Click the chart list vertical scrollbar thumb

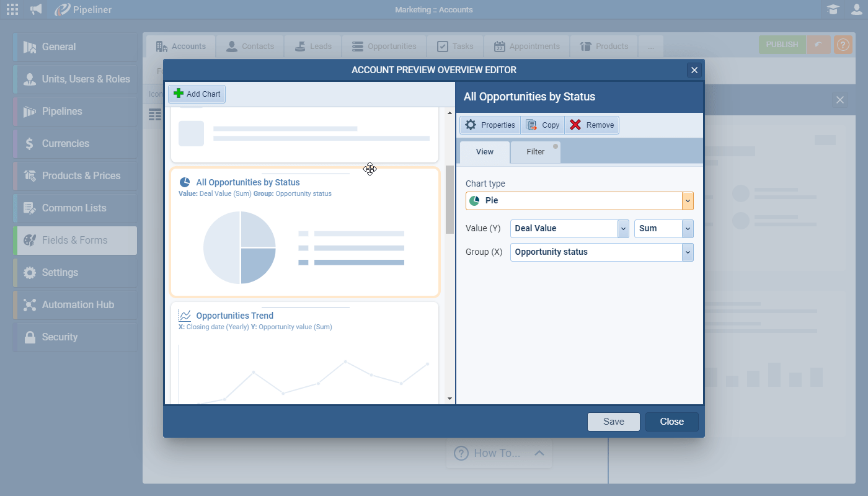[449, 198]
